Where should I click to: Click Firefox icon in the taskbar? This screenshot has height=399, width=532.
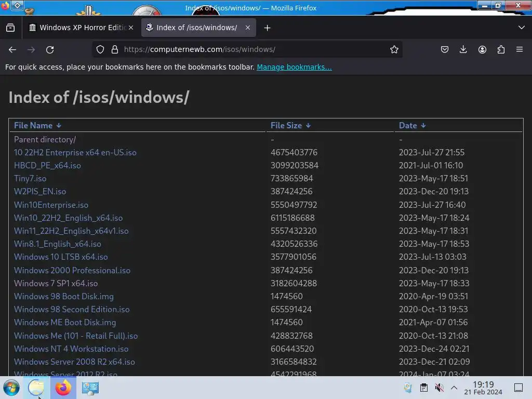coord(63,388)
